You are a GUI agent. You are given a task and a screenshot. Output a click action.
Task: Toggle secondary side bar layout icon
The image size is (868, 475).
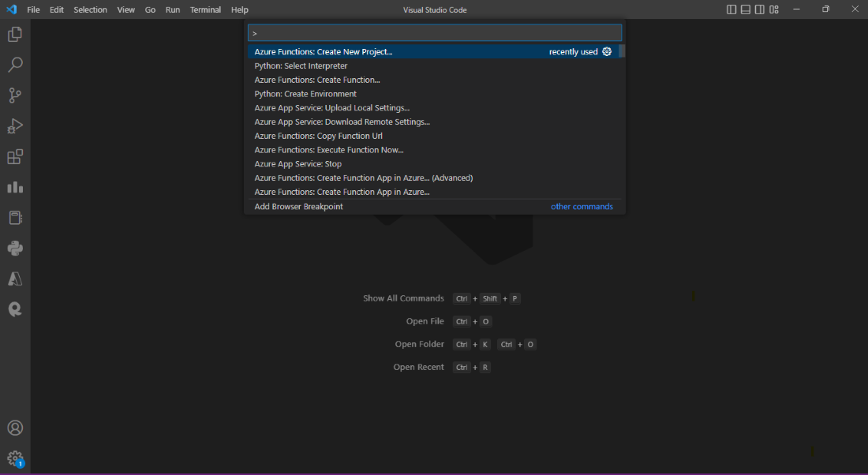pyautogui.click(x=760, y=9)
